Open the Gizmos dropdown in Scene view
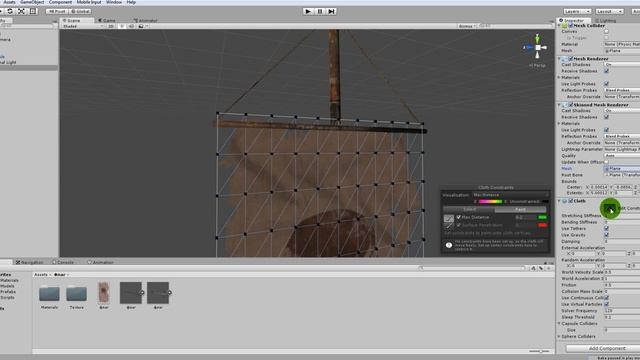 [467, 26]
